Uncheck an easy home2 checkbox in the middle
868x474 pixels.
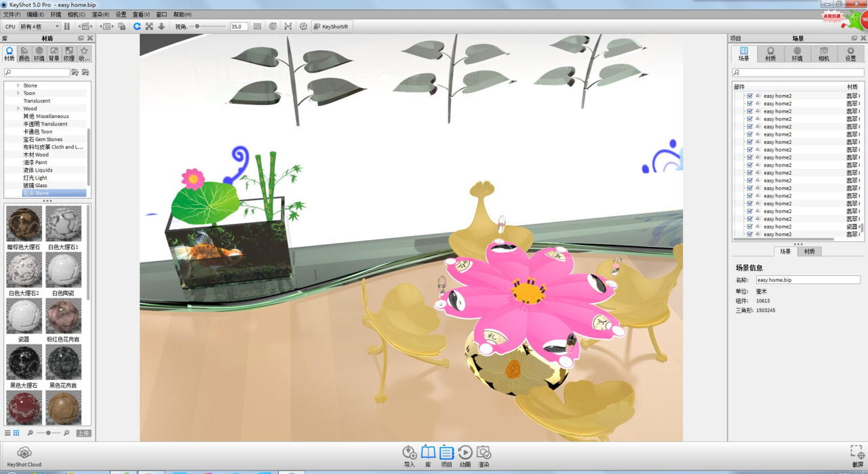point(749,165)
